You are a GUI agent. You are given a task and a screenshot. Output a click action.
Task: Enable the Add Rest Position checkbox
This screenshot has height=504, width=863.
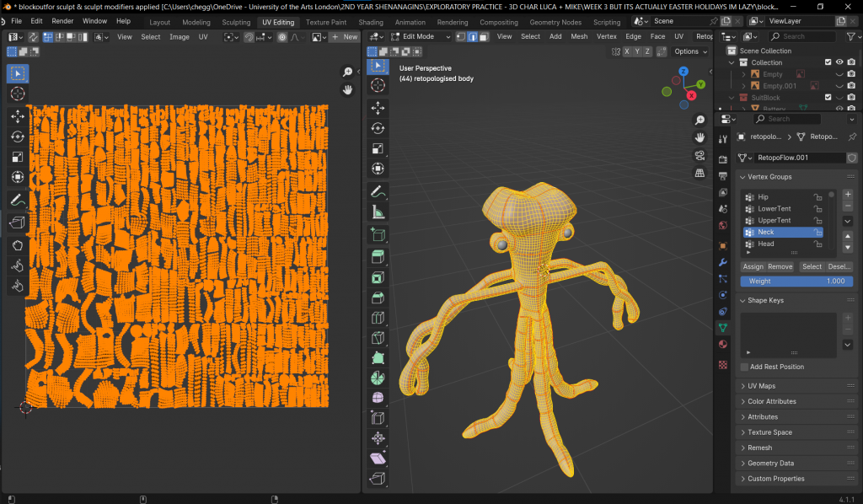745,367
